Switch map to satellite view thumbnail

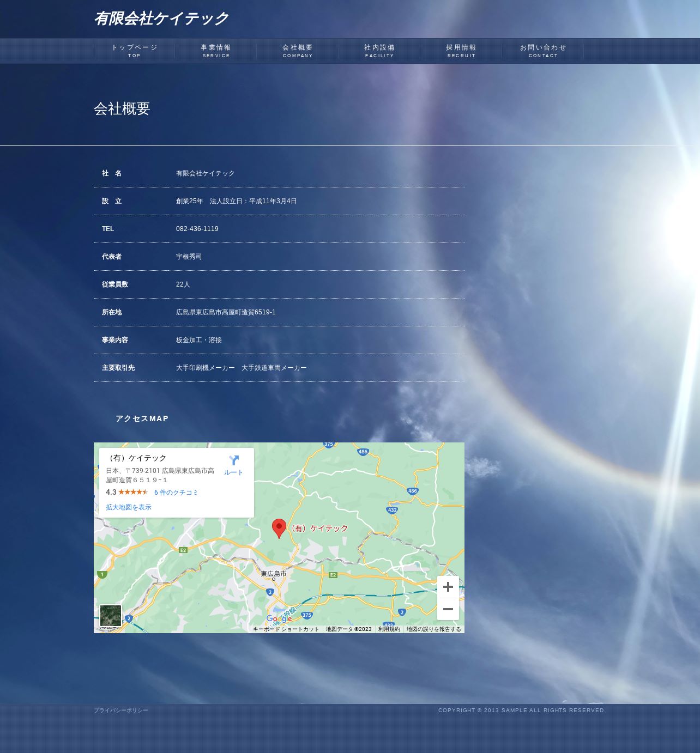pos(111,616)
